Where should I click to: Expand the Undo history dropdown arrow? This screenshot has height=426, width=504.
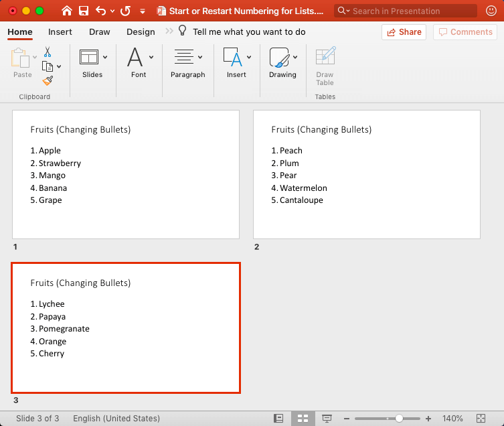click(x=112, y=11)
